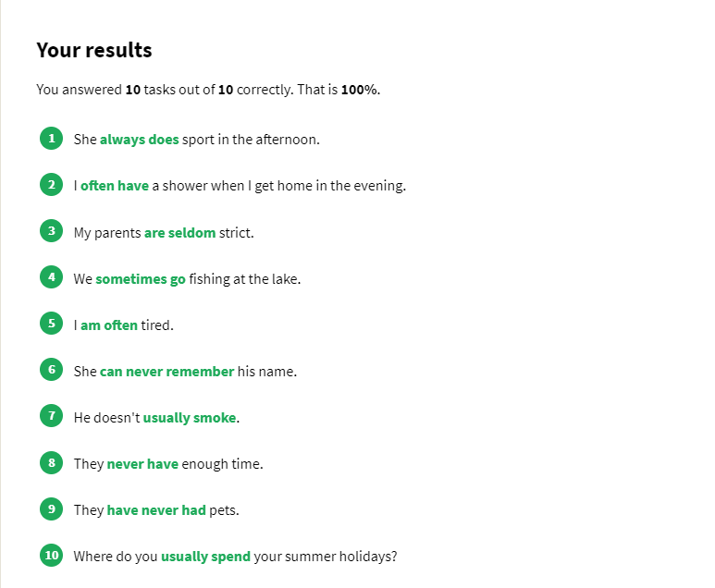715x588 pixels.
Task: Click the green answer 'am often'
Action: (109, 325)
